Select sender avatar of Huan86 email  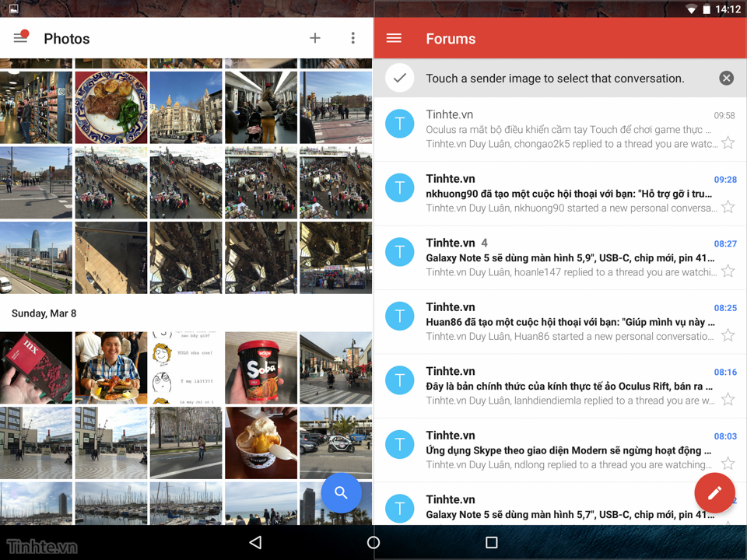399,317
